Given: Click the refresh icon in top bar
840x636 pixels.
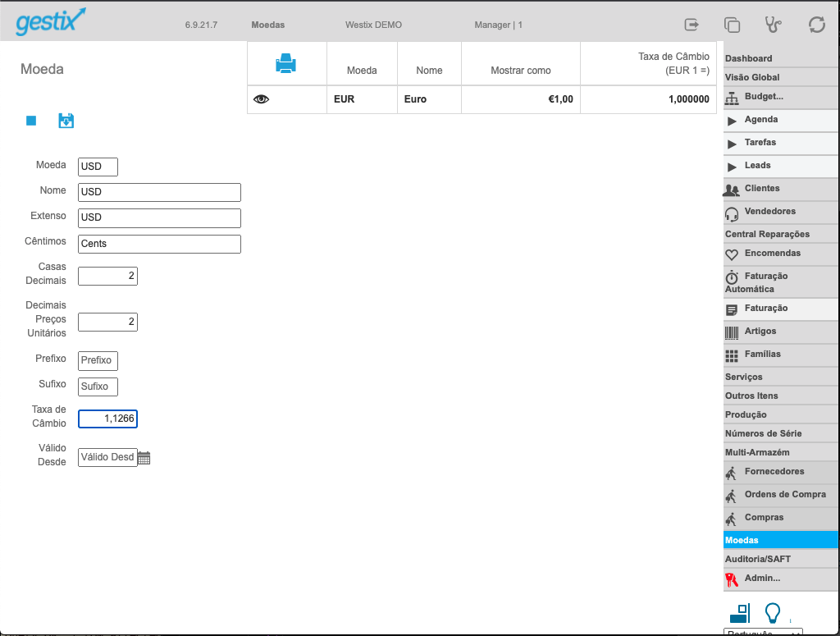Looking at the screenshot, I should pyautogui.click(x=816, y=25).
